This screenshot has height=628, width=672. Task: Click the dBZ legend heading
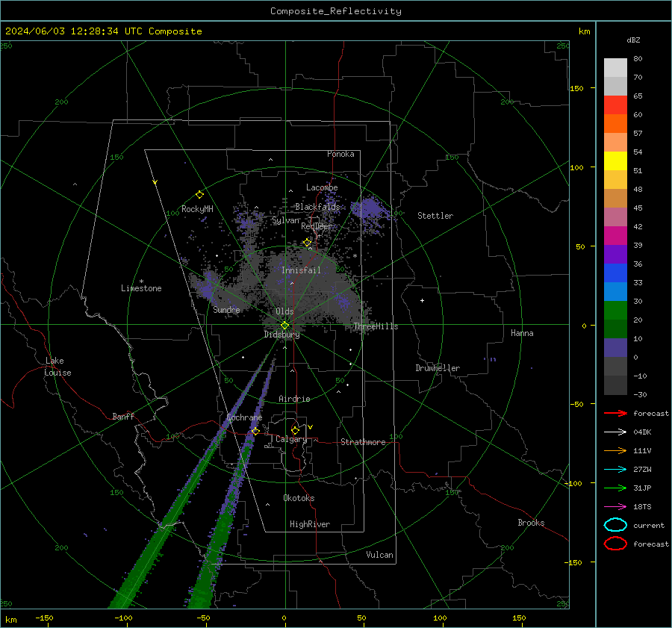[x=633, y=40]
